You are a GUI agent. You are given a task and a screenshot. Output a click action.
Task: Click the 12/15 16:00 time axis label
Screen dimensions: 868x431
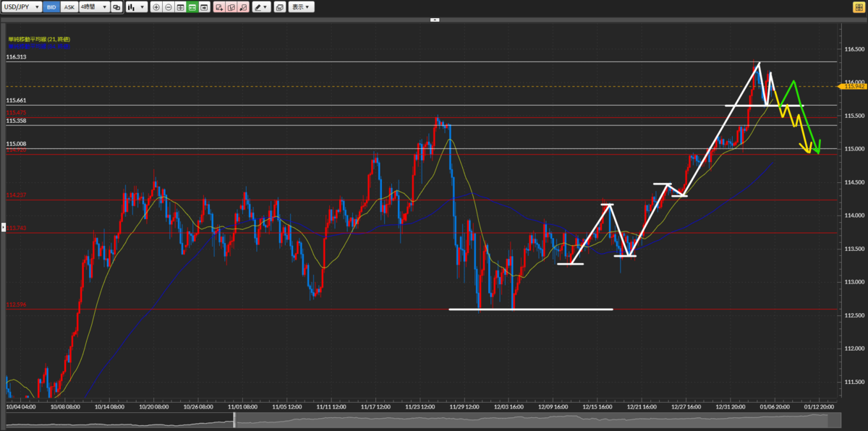tap(597, 406)
